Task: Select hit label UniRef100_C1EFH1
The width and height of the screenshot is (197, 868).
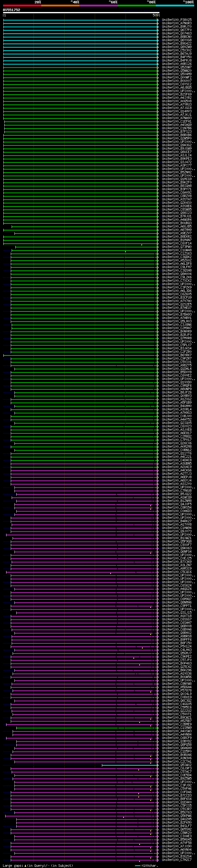Action: click(177, 122)
